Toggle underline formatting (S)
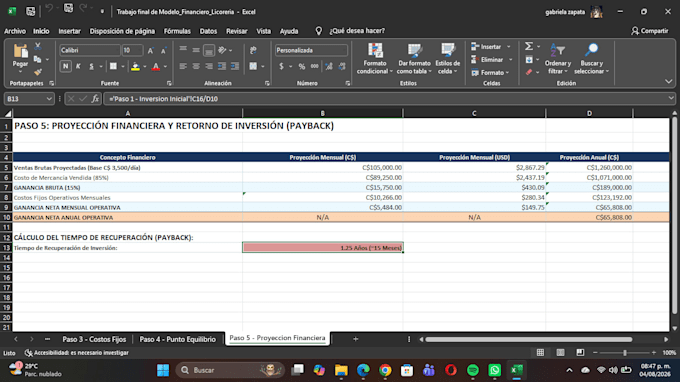Image resolution: width=680 pixels, height=382 pixels. (91, 66)
